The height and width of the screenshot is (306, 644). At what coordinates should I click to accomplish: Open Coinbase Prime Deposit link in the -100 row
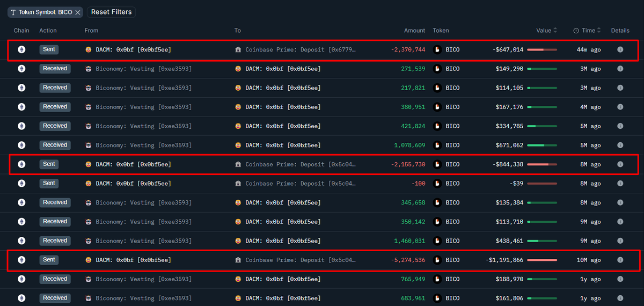(301, 184)
